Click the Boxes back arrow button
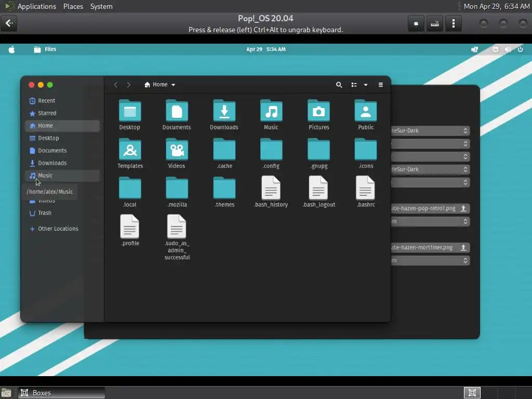 tap(9, 23)
